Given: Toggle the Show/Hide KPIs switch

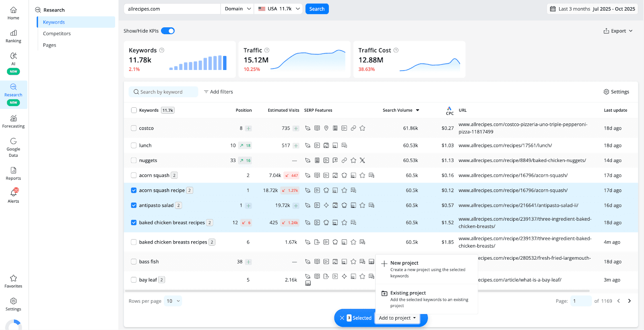Looking at the screenshot, I should click(x=168, y=31).
